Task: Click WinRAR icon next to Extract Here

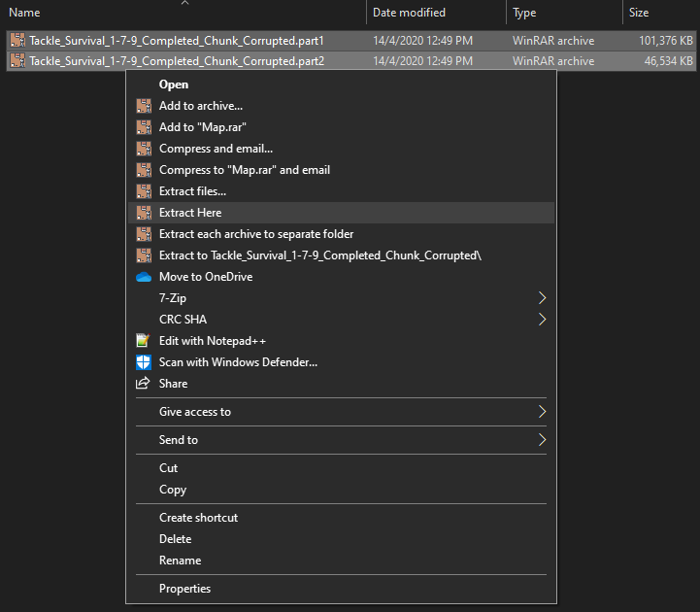Action: click(143, 213)
